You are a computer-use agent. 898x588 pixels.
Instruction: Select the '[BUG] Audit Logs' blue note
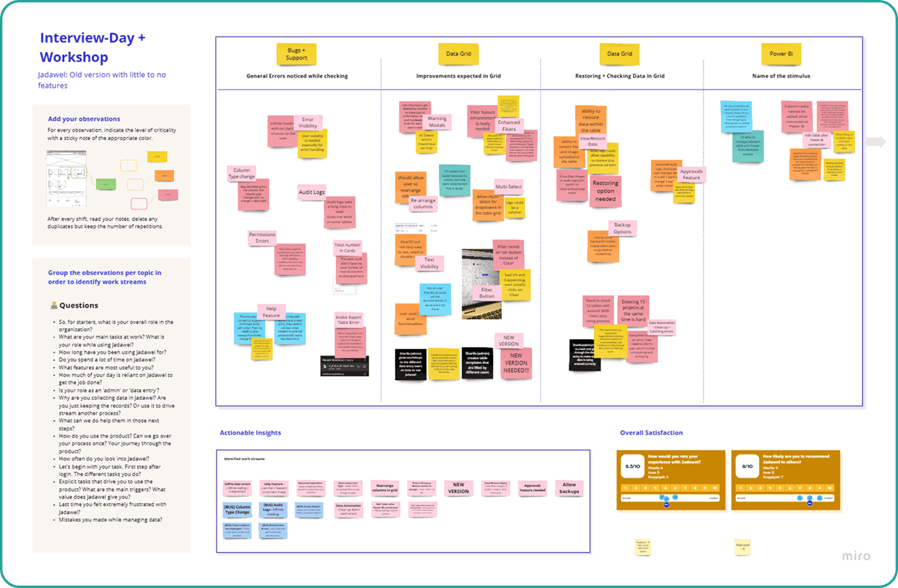273,510
